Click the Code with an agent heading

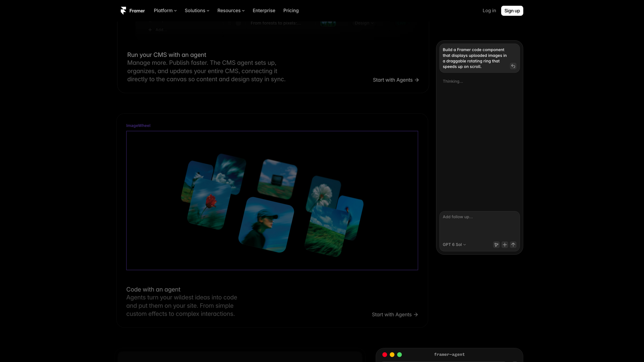(x=153, y=290)
